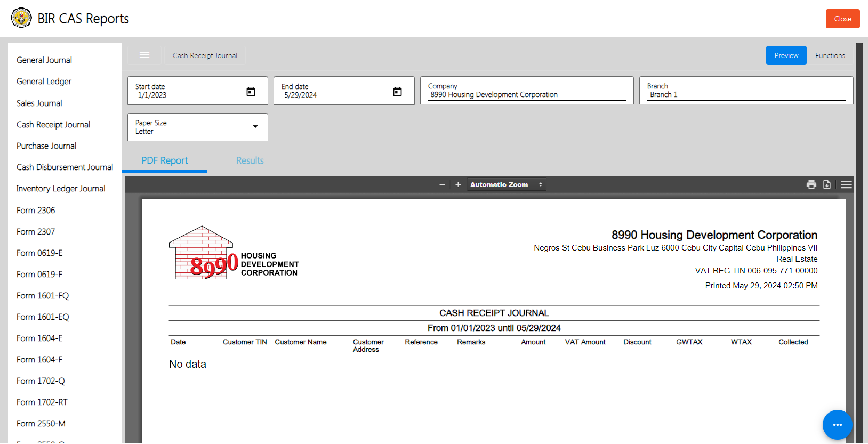
Task: Click the End date input field
Action: [x=344, y=91]
